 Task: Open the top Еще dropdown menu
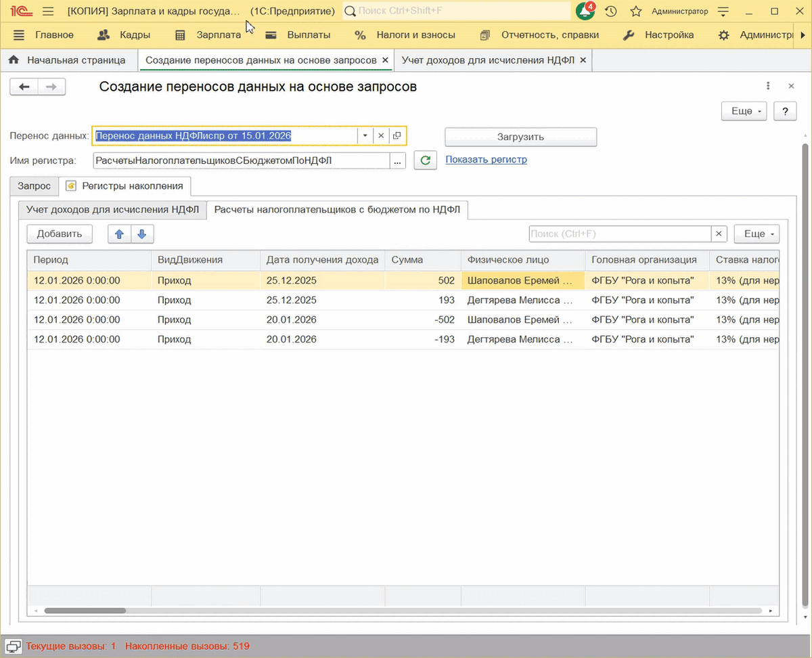pos(744,111)
